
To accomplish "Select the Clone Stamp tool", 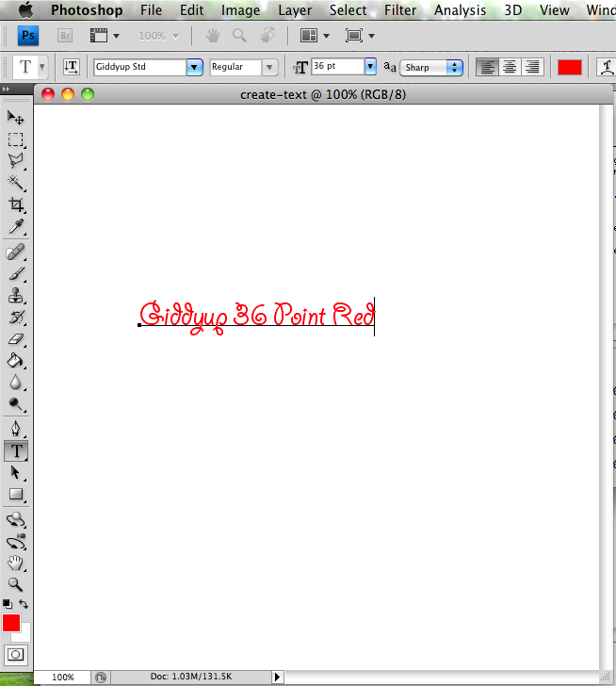I will tap(16, 296).
